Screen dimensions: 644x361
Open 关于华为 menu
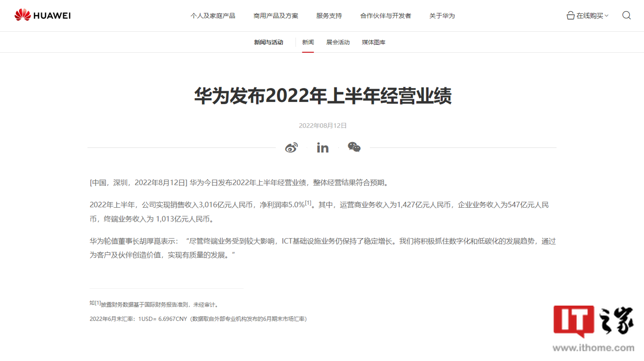click(442, 16)
